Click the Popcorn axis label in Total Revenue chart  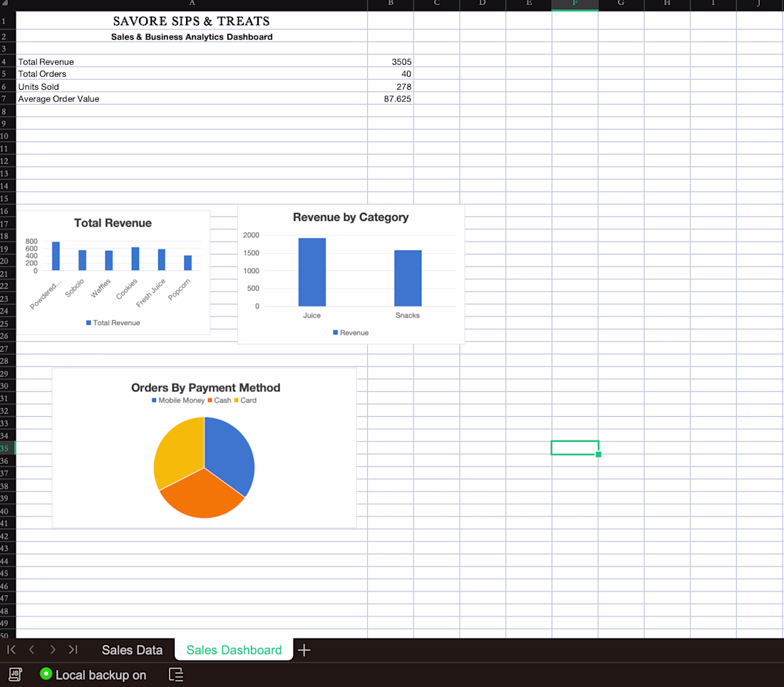(179, 289)
